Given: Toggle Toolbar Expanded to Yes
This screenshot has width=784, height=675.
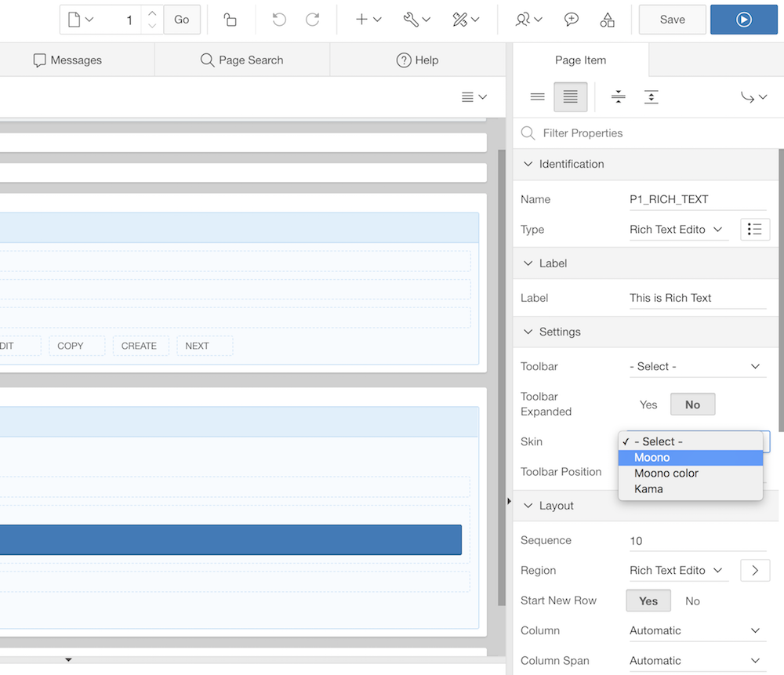Looking at the screenshot, I should tap(648, 404).
